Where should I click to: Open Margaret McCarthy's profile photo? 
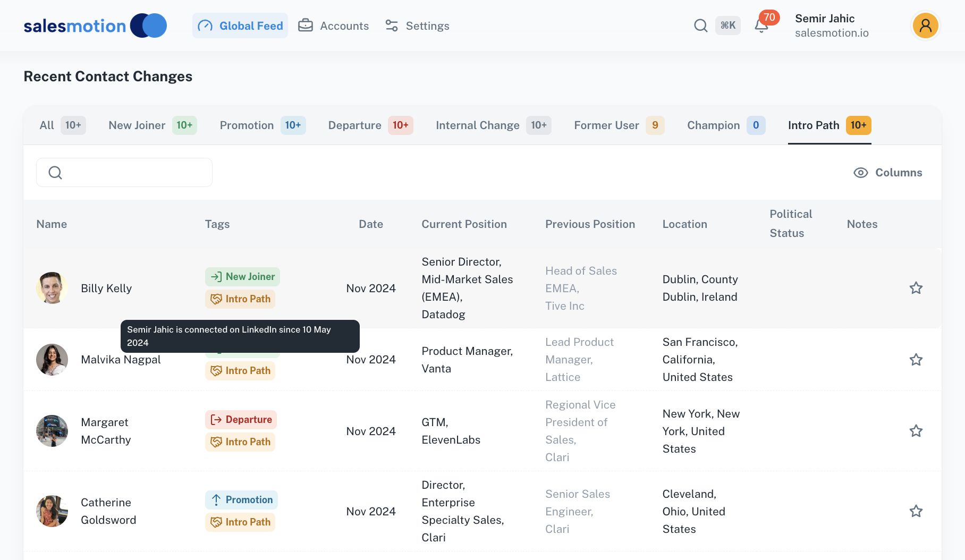click(52, 431)
